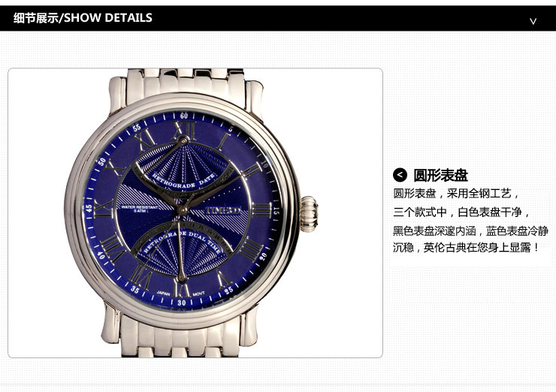This screenshot has height=392, width=556.
Task: Click the description paragraph about dial colors
Action: pos(470,221)
